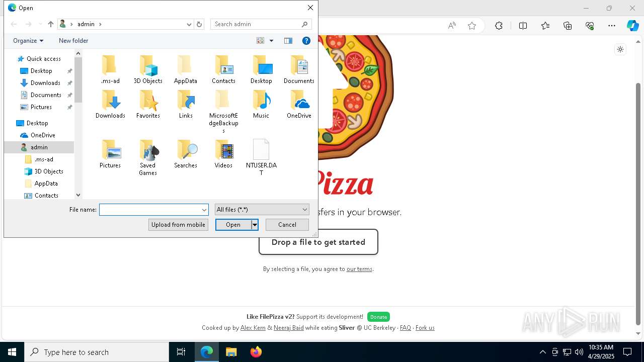Select the AppData folder icon
The height and width of the screenshot is (362, 644).
click(186, 69)
